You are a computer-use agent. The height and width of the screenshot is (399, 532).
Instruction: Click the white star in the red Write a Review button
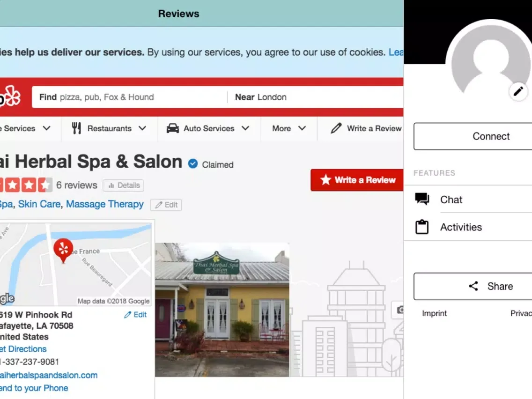point(325,179)
